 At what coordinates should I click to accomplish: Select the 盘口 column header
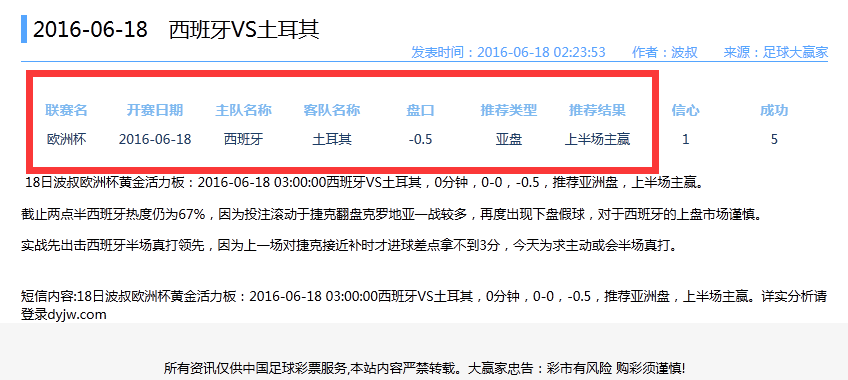pyautogui.click(x=420, y=110)
